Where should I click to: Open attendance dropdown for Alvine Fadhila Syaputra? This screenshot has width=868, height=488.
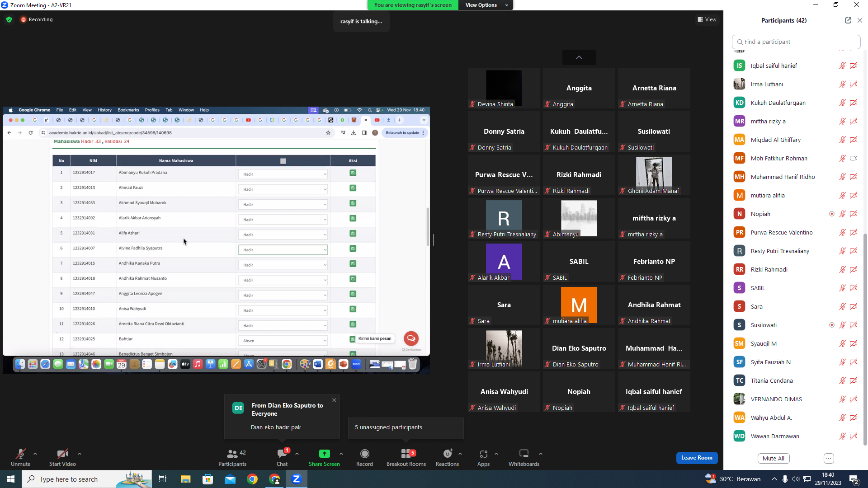pyautogui.click(x=283, y=250)
